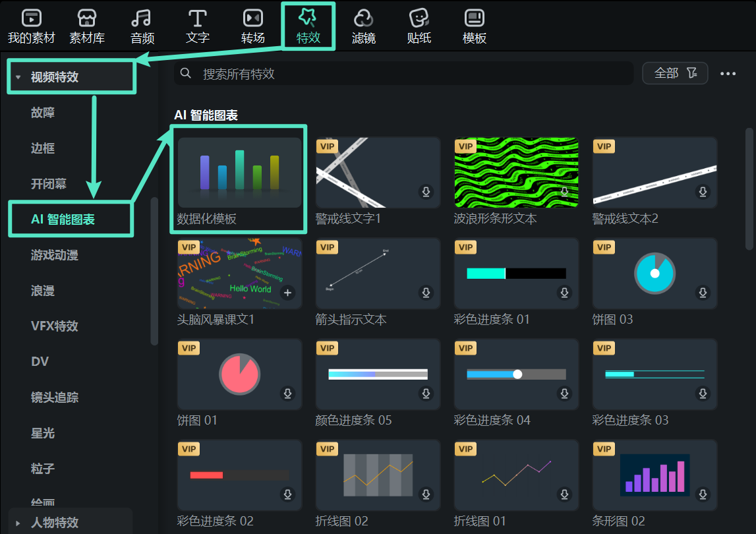Open the 数据化模板 chart thumbnail

pos(239,173)
